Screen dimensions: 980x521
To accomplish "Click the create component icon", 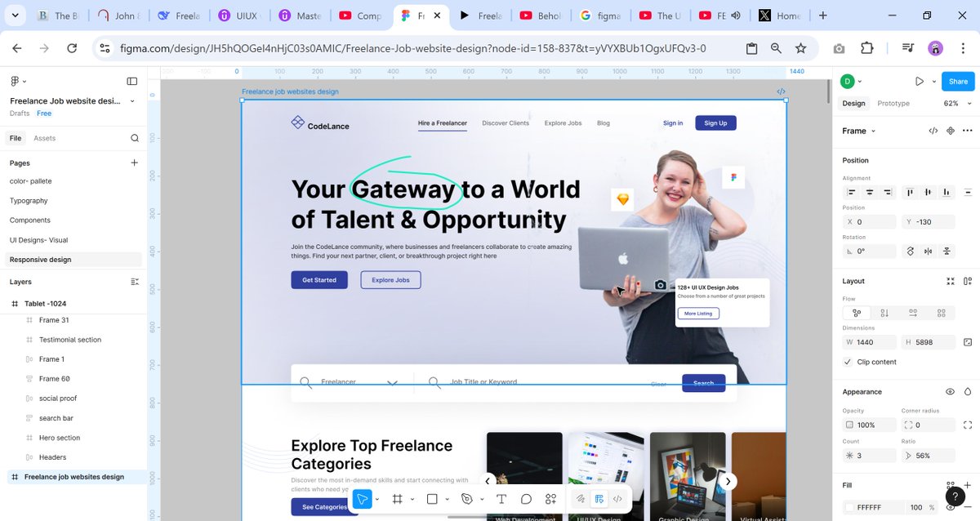I will point(951,131).
